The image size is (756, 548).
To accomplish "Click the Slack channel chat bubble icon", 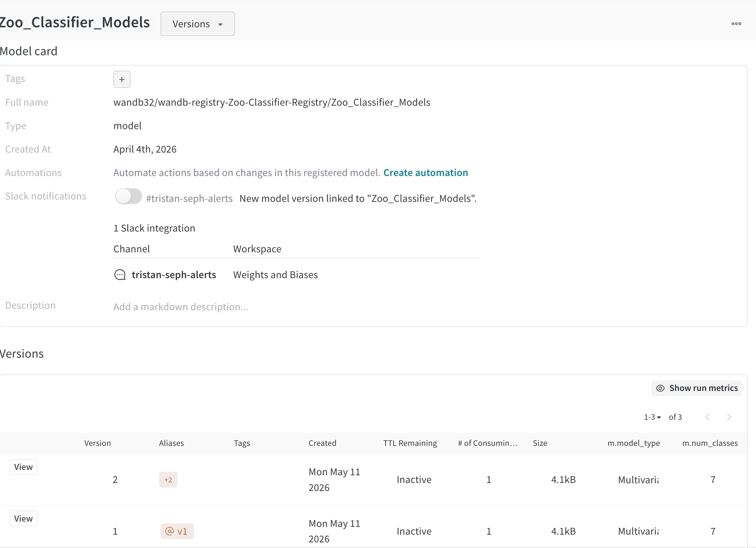I will [120, 275].
